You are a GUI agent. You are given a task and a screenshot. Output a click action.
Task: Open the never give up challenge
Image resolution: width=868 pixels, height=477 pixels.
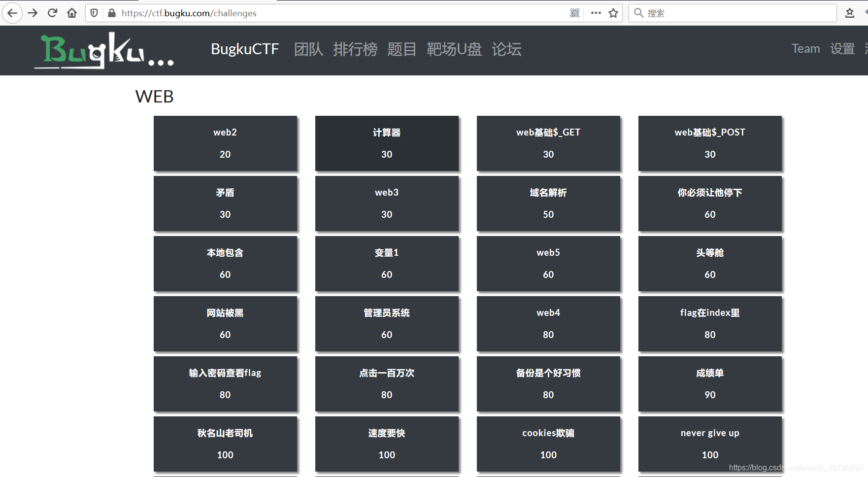tap(709, 443)
